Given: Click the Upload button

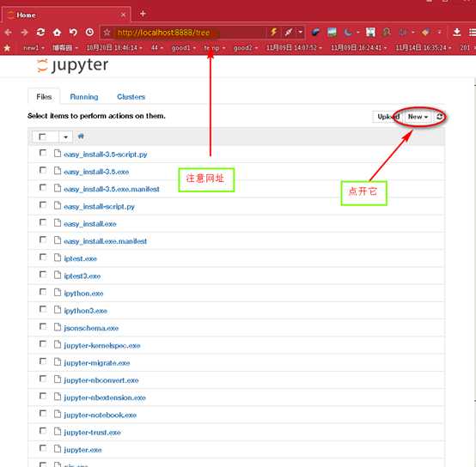Looking at the screenshot, I should (388, 117).
